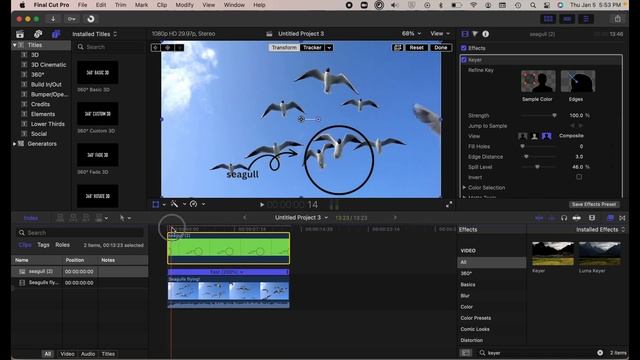The image size is (640, 360).
Task: Select the Lower Thirds titles category
Action: tap(48, 124)
